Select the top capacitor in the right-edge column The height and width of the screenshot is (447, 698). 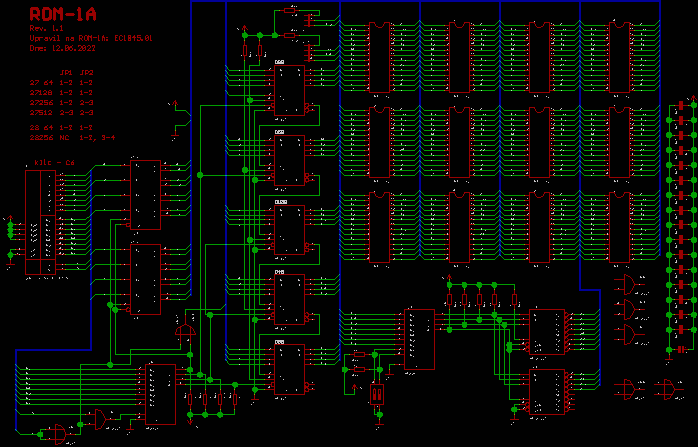click(682, 104)
